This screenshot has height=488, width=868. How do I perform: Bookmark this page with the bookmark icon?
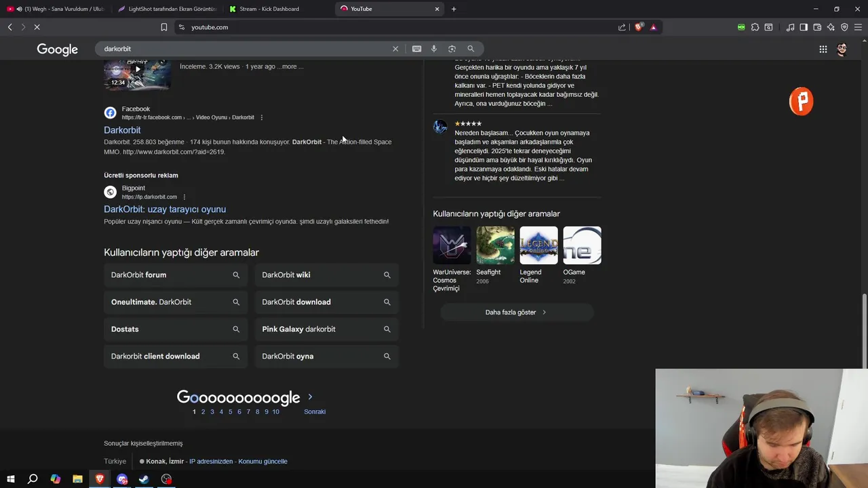[x=163, y=27]
